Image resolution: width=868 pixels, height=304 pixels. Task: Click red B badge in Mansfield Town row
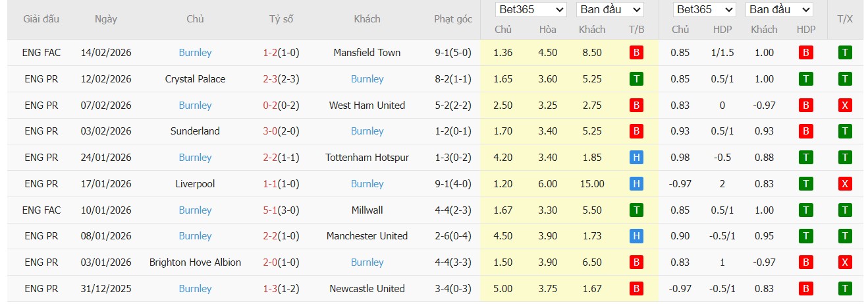pos(636,53)
